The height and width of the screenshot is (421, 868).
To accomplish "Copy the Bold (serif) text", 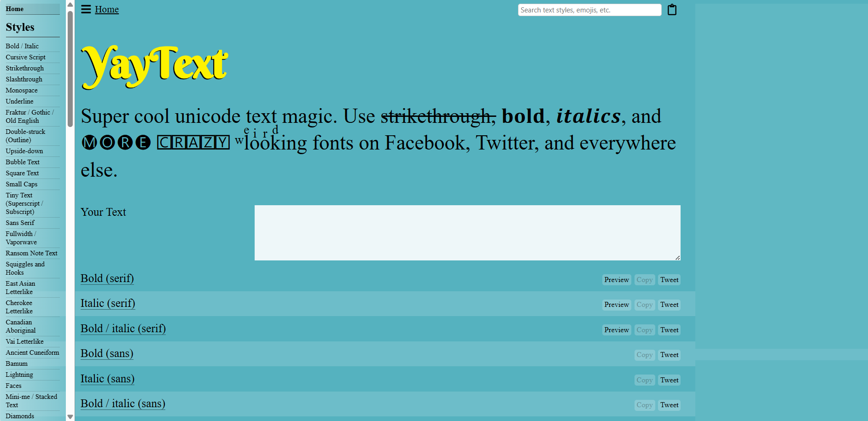I will tap(645, 280).
